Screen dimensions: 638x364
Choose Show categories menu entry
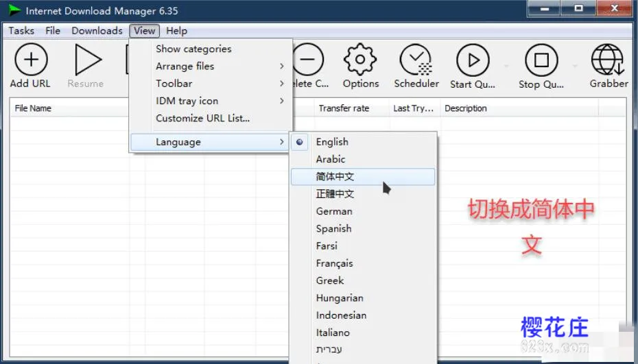[x=211, y=49]
